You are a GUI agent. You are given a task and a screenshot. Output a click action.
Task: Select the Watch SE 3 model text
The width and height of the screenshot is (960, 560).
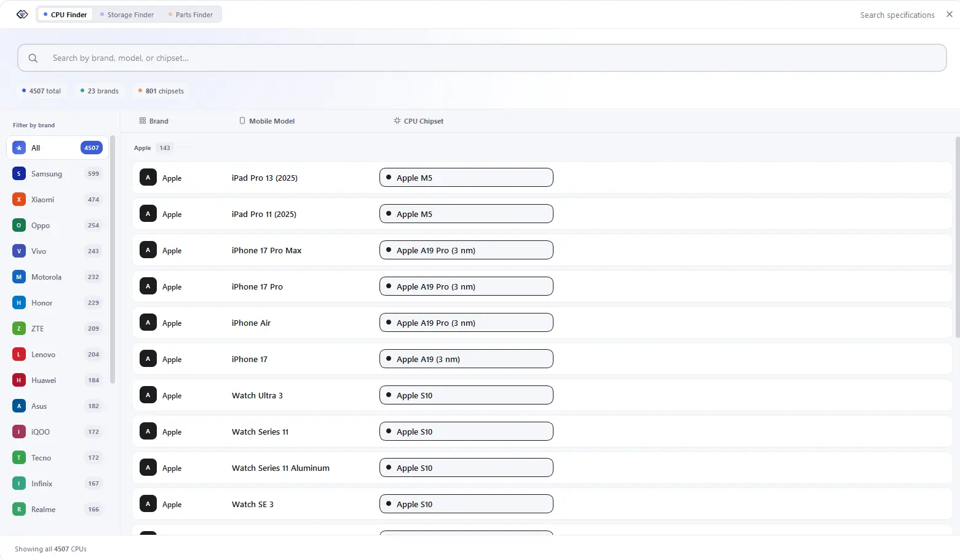tap(253, 505)
